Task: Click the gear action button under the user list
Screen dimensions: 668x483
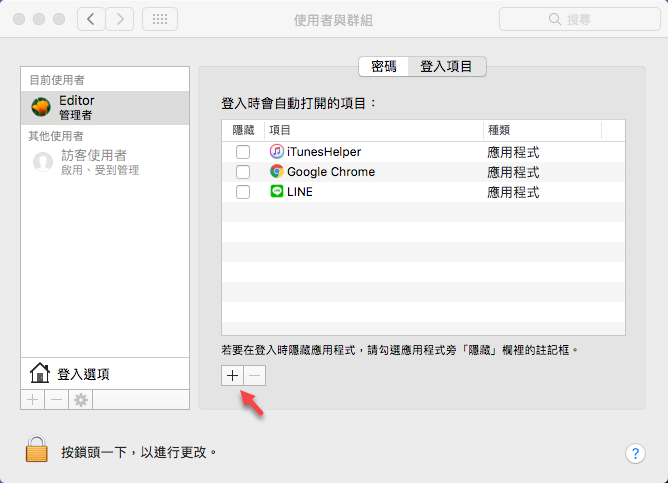Action: (x=81, y=400)
